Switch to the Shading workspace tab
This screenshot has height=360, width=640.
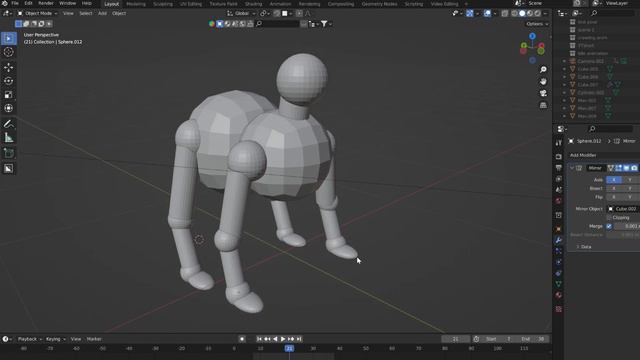pyautogui.click(x=253, y=4)
